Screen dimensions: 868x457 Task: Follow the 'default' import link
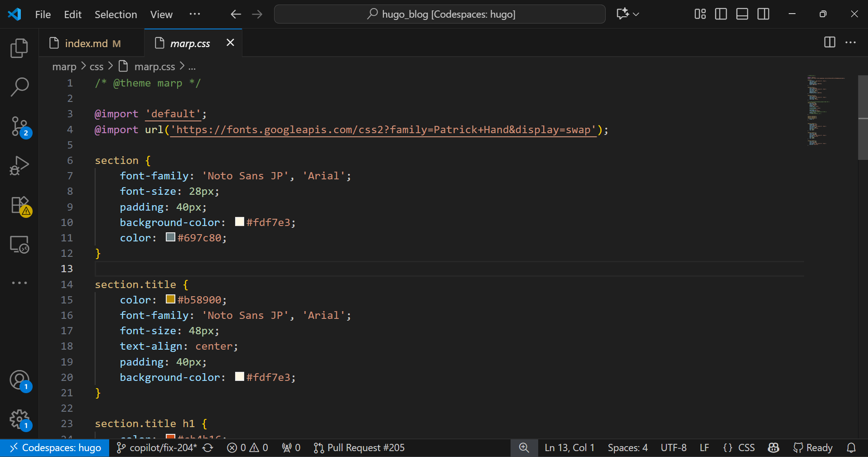pos(173,114)
